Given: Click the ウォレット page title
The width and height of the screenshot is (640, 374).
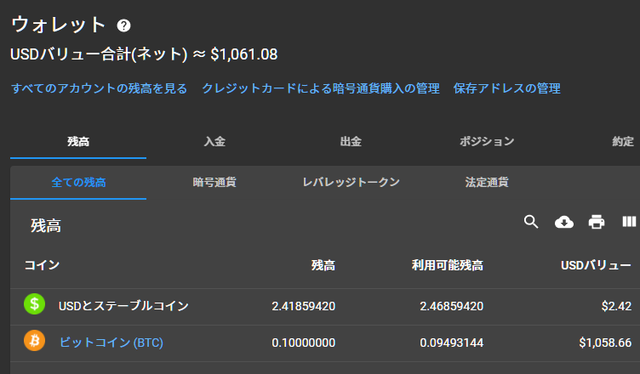Looking at the screenshot, I should 58,25.
